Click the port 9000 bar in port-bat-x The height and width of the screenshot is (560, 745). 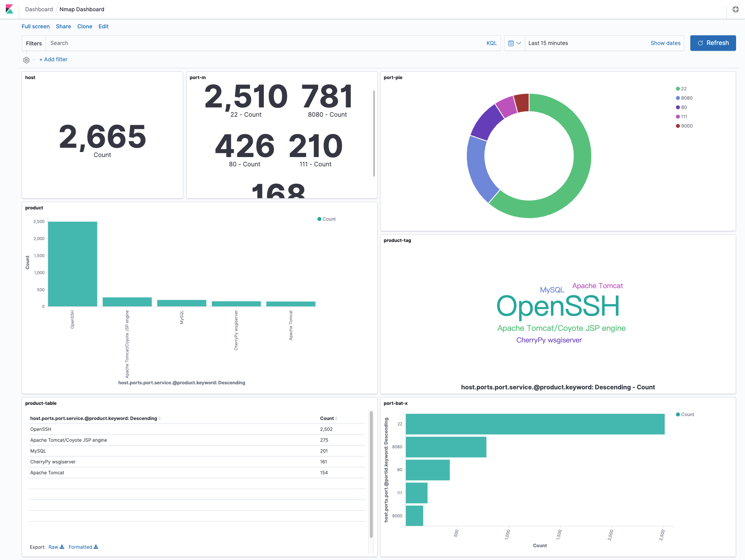coord(414,516)
